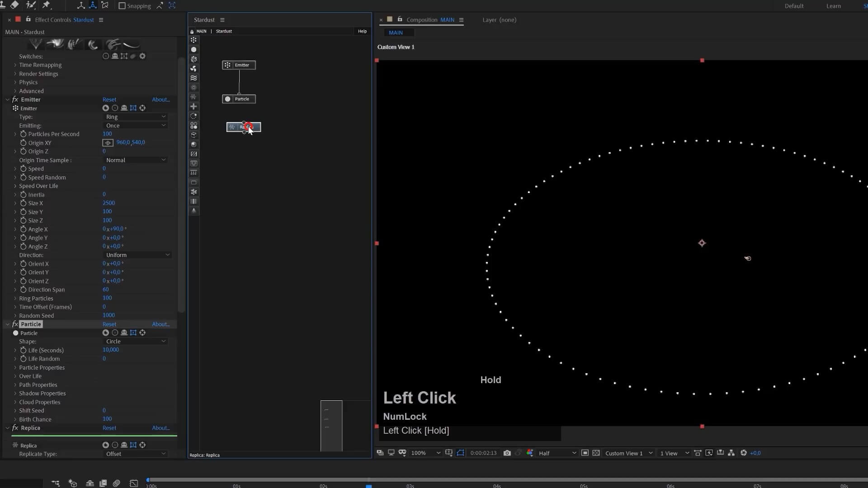Select the Emitter node in Stardust graph
868x488 pixels.
point(239,65)
